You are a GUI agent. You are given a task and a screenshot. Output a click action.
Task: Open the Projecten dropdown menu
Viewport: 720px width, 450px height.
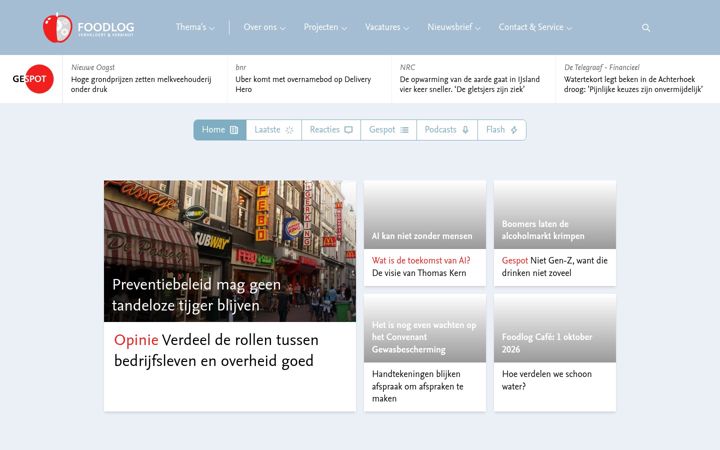pos(325,27)
